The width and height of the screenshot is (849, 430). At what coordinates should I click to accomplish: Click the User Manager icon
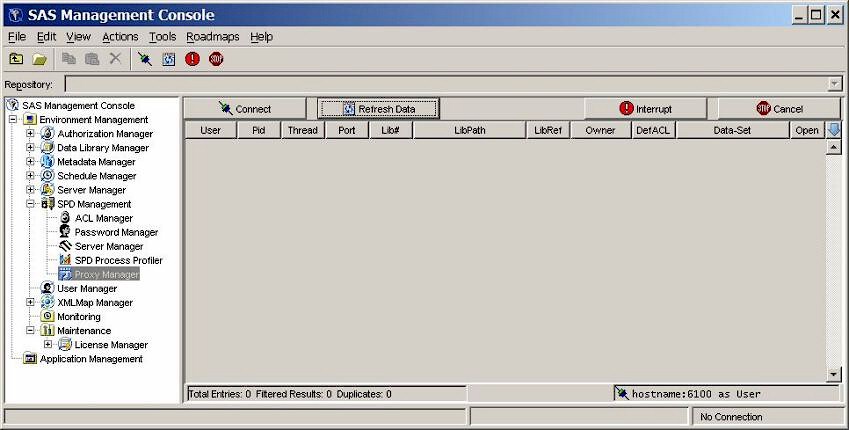(x=48, y=288)
